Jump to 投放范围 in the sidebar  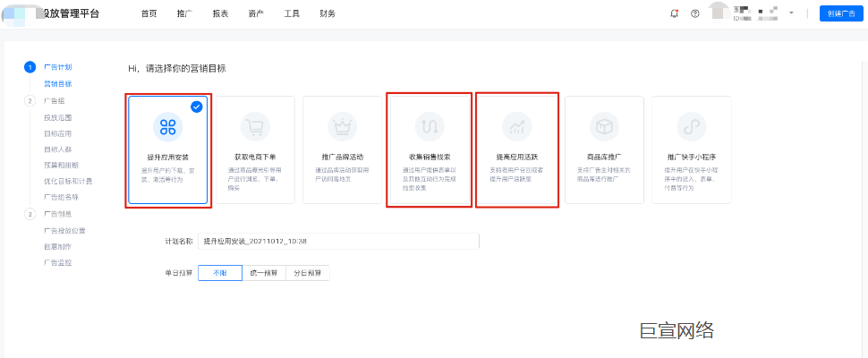pyautogui.click(x=57, y=118)
